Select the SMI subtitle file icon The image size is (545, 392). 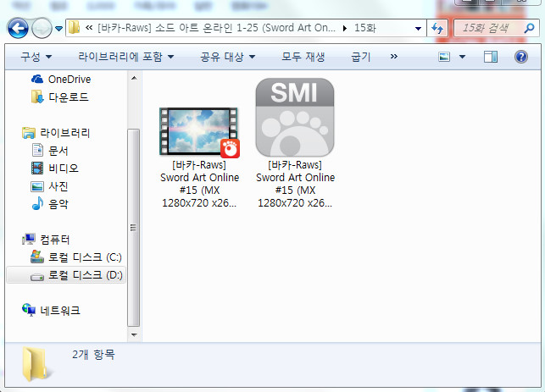pos(295,118)
